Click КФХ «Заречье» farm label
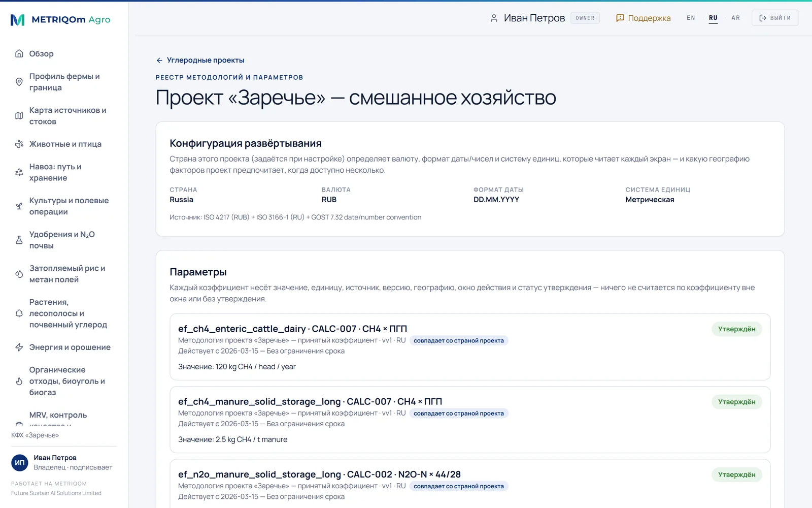This screenshot has height=508, width=812. click(35, 435)
